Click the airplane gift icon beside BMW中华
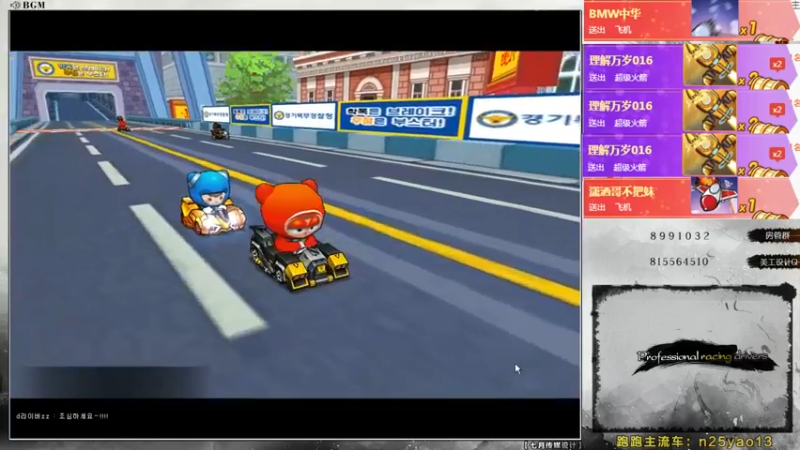800x450 pixels. click(x=714, y=19)
